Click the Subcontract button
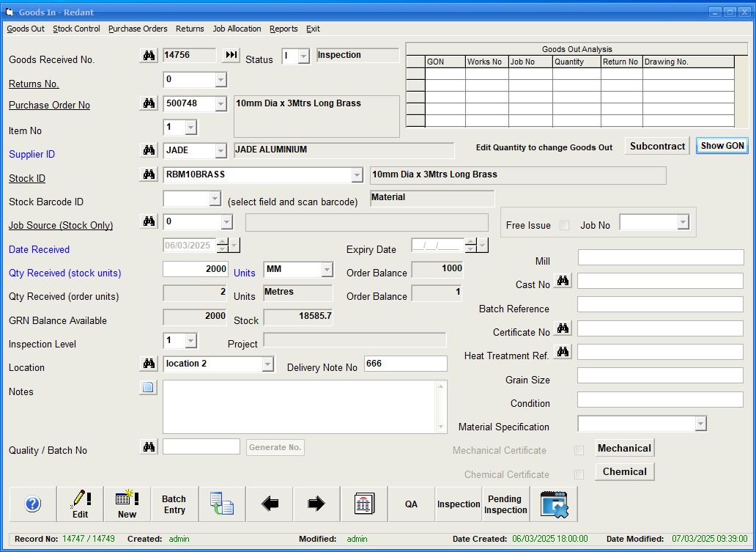Image resolution: width=756 pixels, height=552 pixels. 657,146
